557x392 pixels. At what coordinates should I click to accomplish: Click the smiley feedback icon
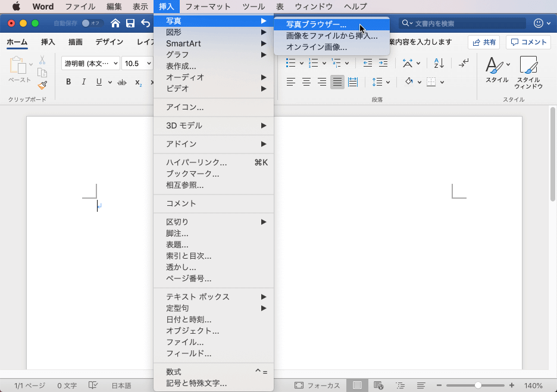pyautogui.click(x=539, y=23)
